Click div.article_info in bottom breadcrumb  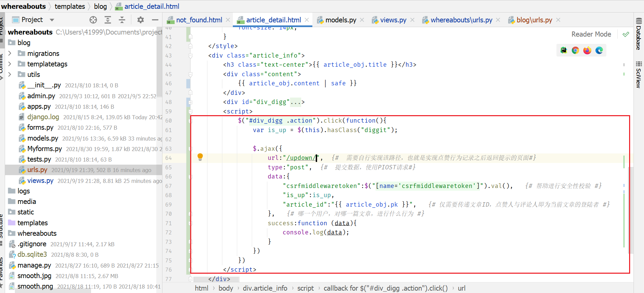click(265, 288)
